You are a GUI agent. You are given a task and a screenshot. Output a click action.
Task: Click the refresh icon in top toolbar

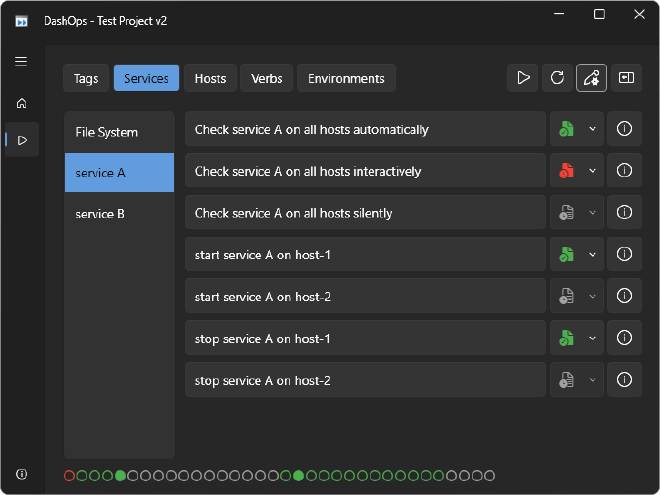557,78
